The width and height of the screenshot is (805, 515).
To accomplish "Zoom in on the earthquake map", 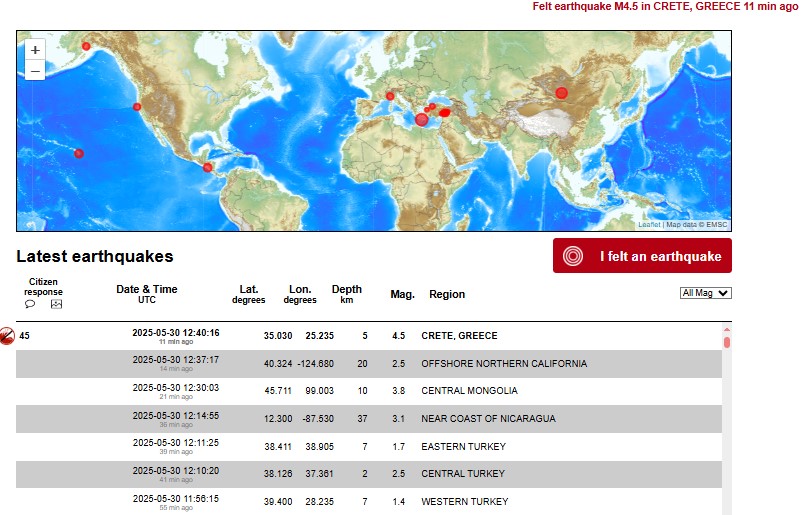I will 35,50.
